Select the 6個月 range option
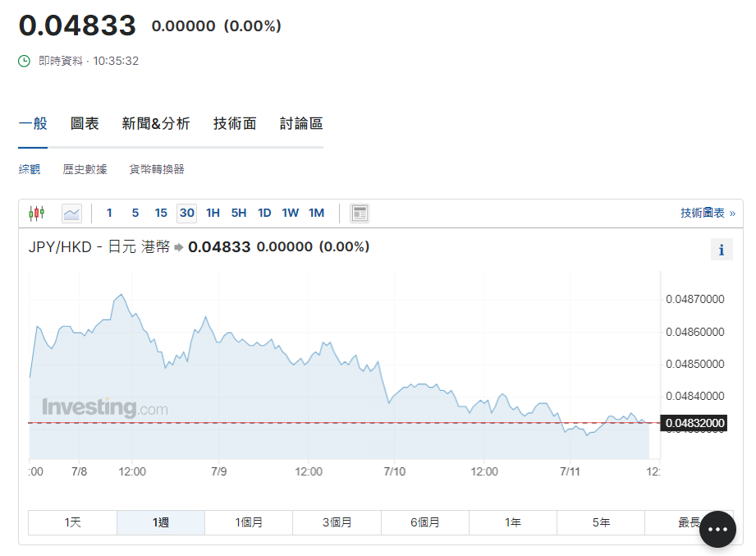The width and height of the screenshot is (756, 556). click(x=424, y=522)
